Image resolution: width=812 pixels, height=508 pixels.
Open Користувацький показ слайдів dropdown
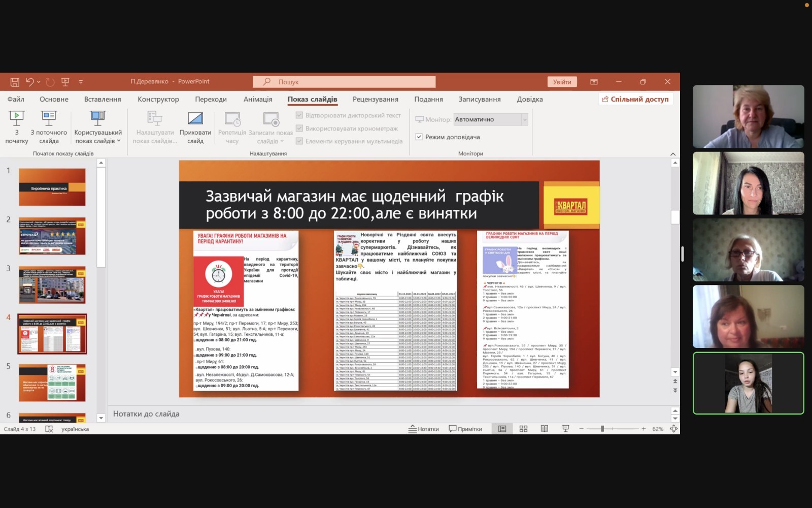(x=98, y=128)
